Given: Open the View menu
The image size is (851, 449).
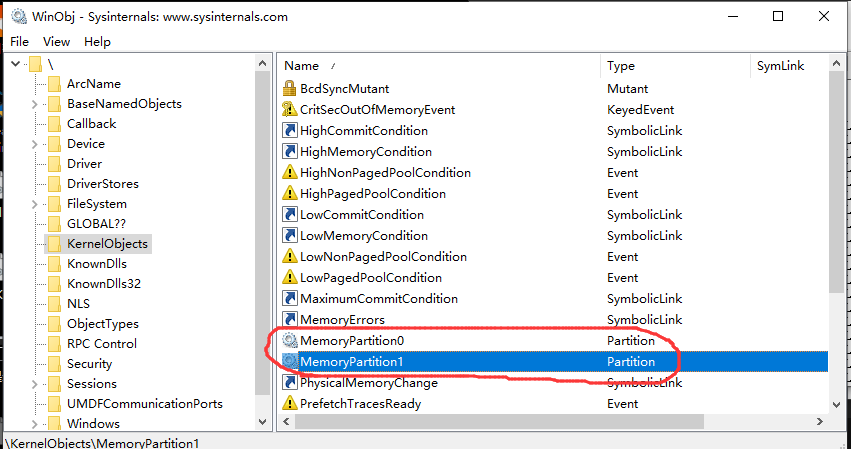Looking at the screenshot, I should 56,42.
